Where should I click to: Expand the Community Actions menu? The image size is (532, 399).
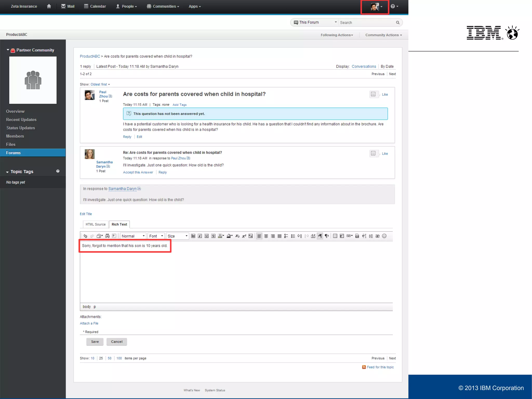tap(383, 35)
